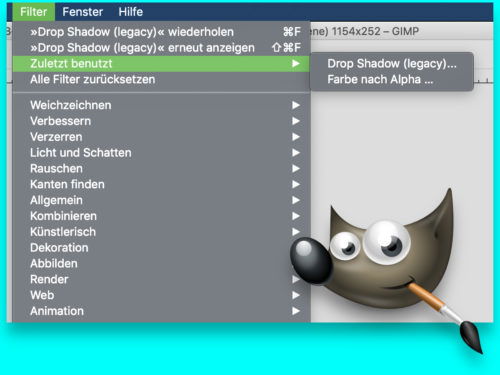Open the Rauschen filter submenu
The image size is (500, 375).
pyautogui.click(x=162, y=169)
